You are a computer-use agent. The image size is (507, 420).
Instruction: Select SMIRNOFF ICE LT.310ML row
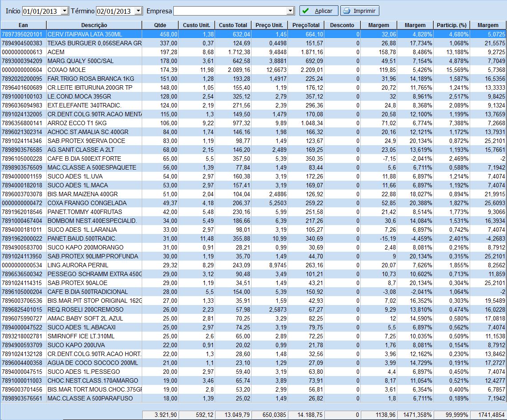click(253, 337)
